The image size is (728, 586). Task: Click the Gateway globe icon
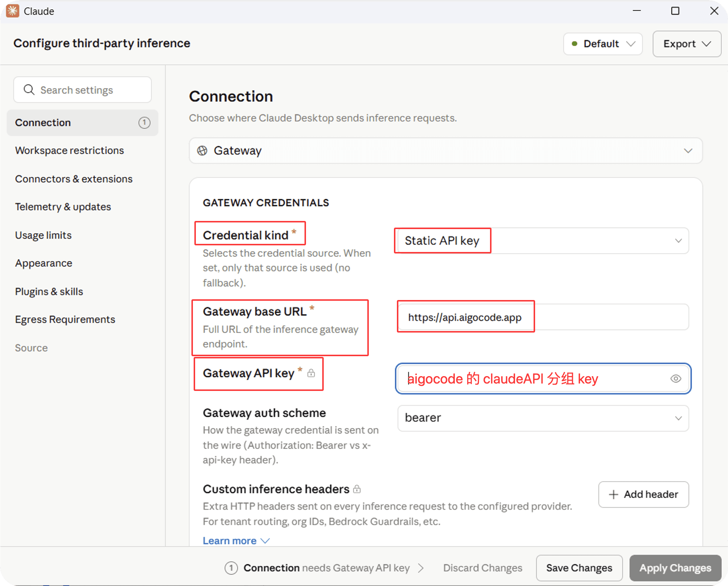click(202, 151)
